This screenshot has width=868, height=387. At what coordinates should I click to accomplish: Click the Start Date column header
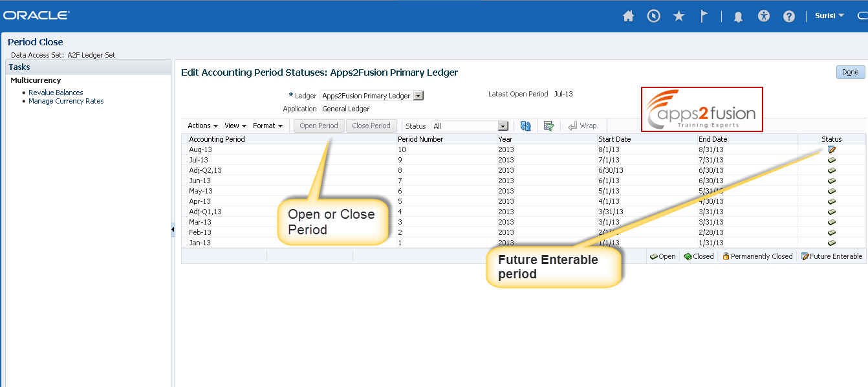[647, 139]
